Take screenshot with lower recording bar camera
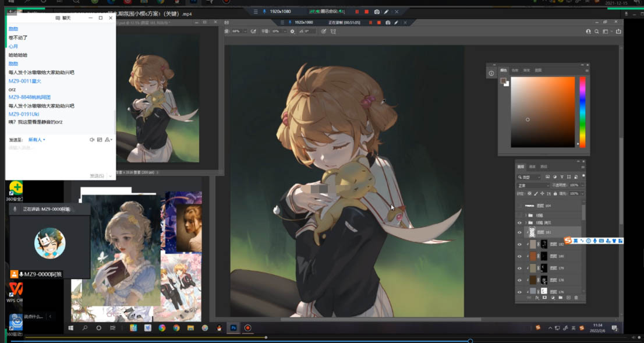The image size is (644, 343). (388, 23)
